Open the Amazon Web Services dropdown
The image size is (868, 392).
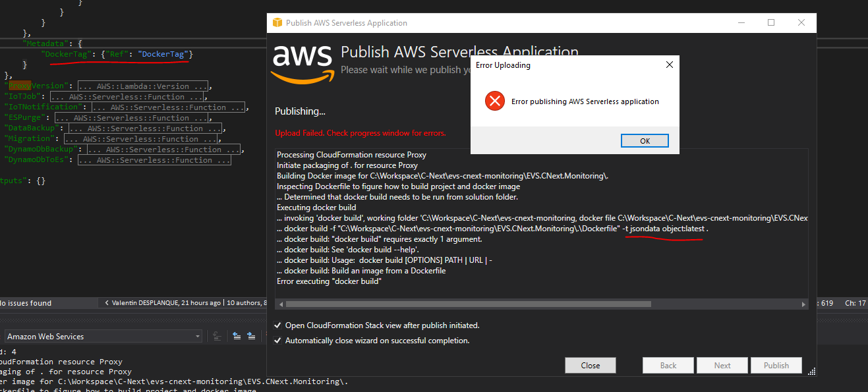197,336
